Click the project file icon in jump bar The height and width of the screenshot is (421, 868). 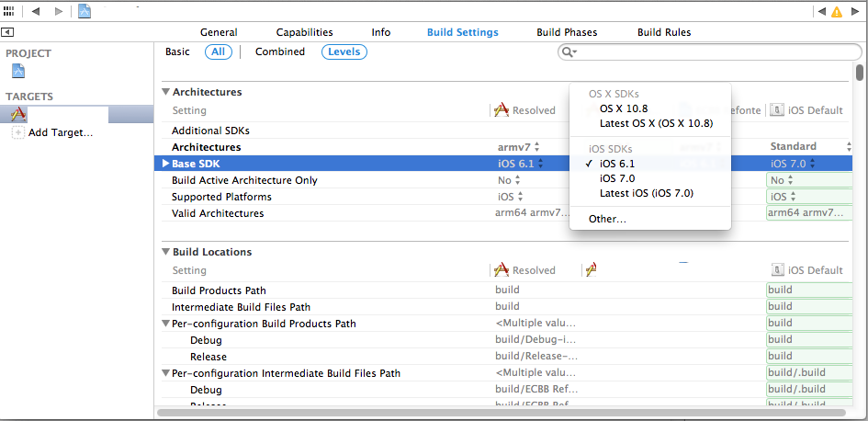pos(85,10)
